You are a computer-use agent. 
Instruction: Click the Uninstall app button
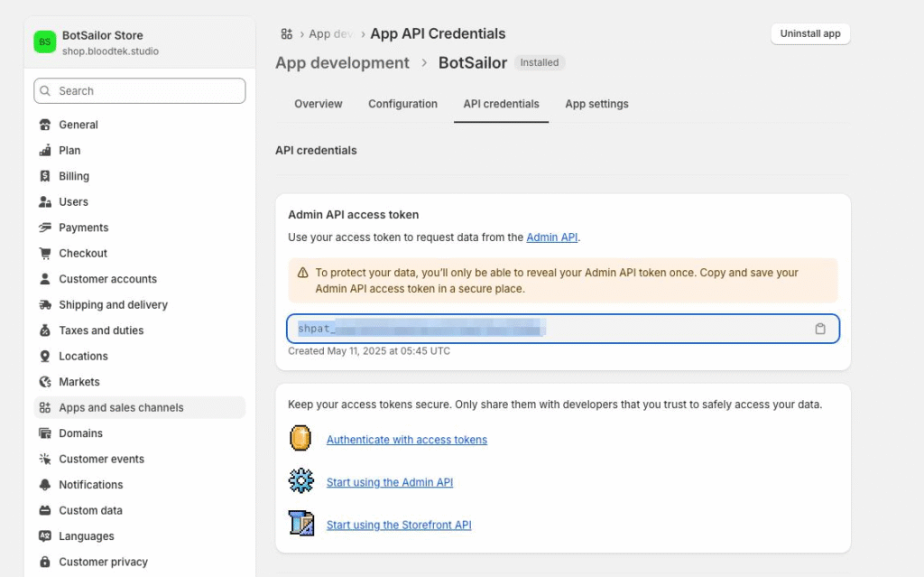(x=810, y=33)
